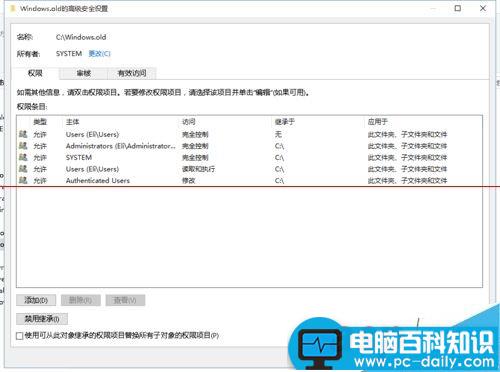Screen dimensions: 500x372
Task: Click 允许 in the Authenticated Users row
Action: (40, 180)
